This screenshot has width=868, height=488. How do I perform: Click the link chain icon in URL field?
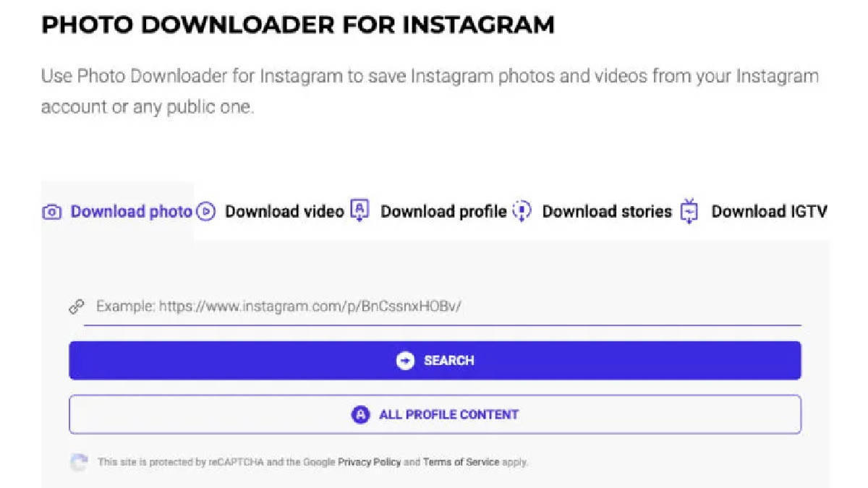76,307
